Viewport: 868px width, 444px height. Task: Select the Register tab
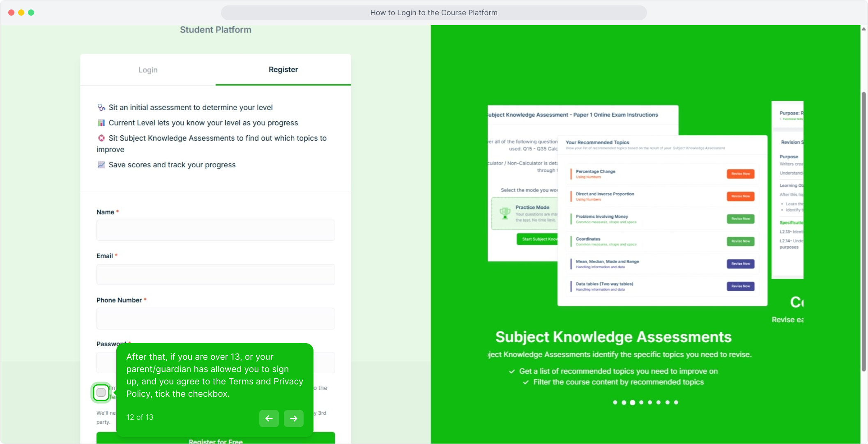coord(283,69)
